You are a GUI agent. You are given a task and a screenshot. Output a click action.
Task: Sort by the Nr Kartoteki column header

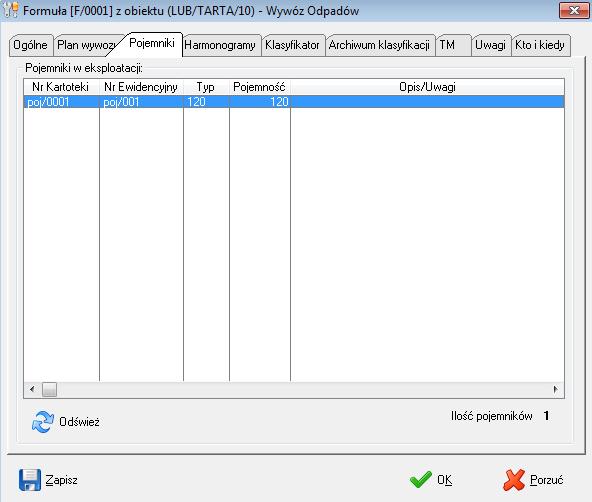61,87
